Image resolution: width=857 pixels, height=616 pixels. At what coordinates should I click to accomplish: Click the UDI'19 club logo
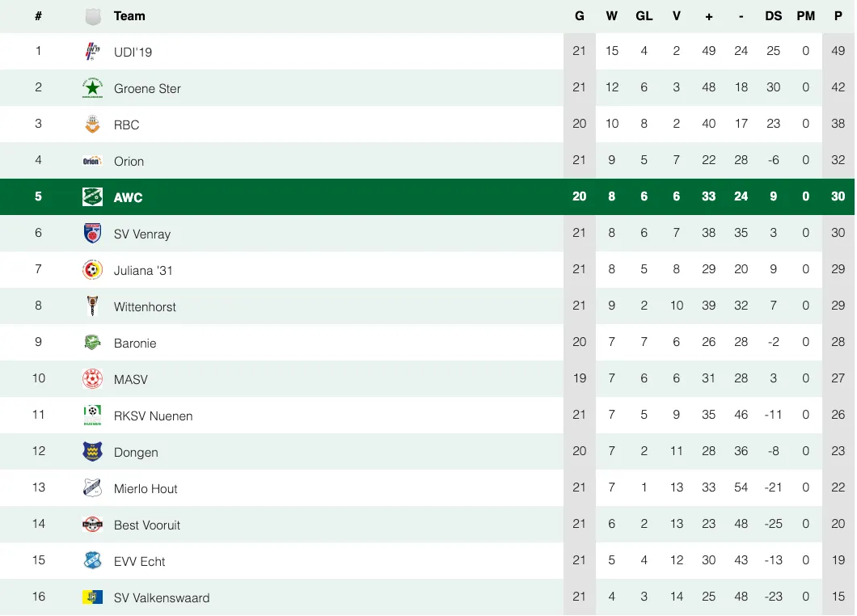coord(92,52)
